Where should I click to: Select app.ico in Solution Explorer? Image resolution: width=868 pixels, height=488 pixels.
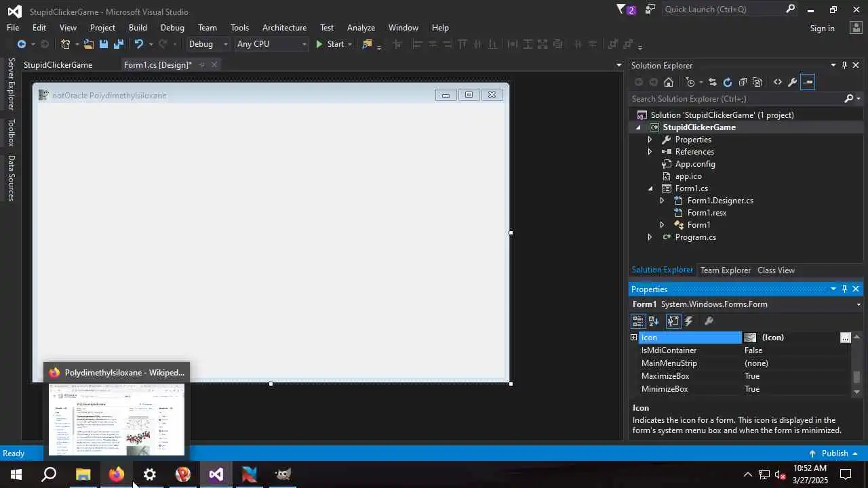point(688,176)
